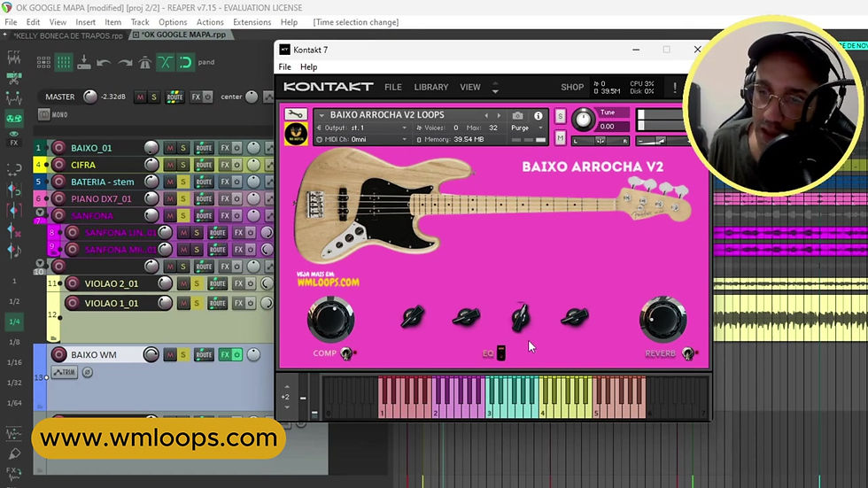Open the Kontakt VIEW menu
The image size is (868, 488).
pos(470,88)
